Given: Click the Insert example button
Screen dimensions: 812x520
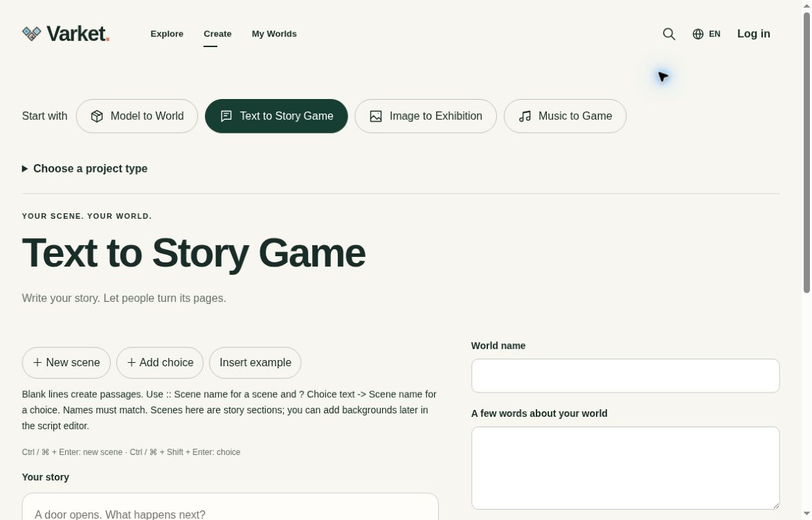Looking at the screenshot, I should 255,363.
